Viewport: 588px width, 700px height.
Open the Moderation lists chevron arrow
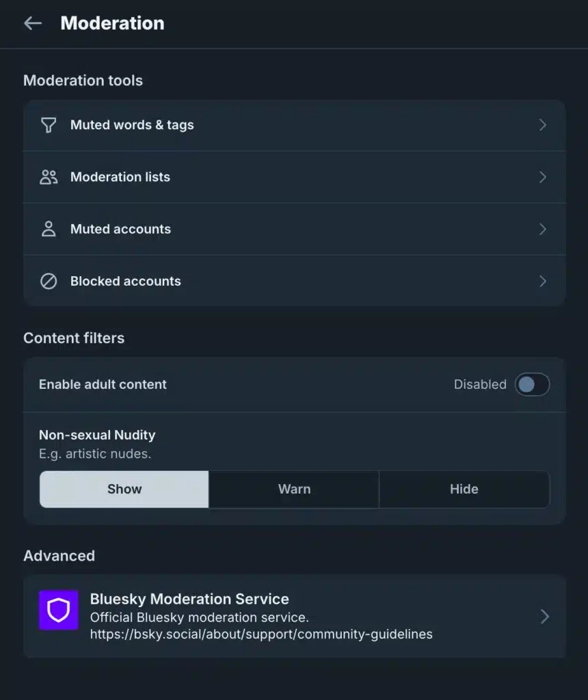[x=542, y=177]
